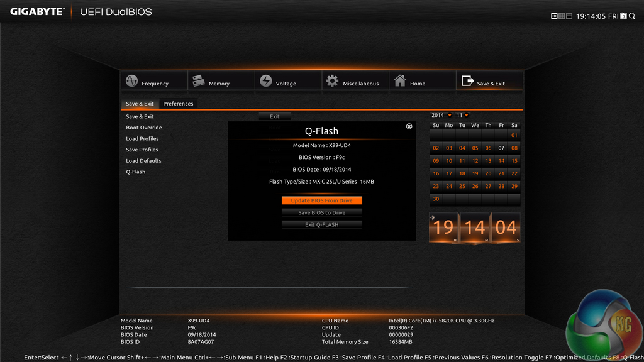Click the CPU Name i7-5820K value
This screenshot has width=644, height=362.
coord(441,321)
